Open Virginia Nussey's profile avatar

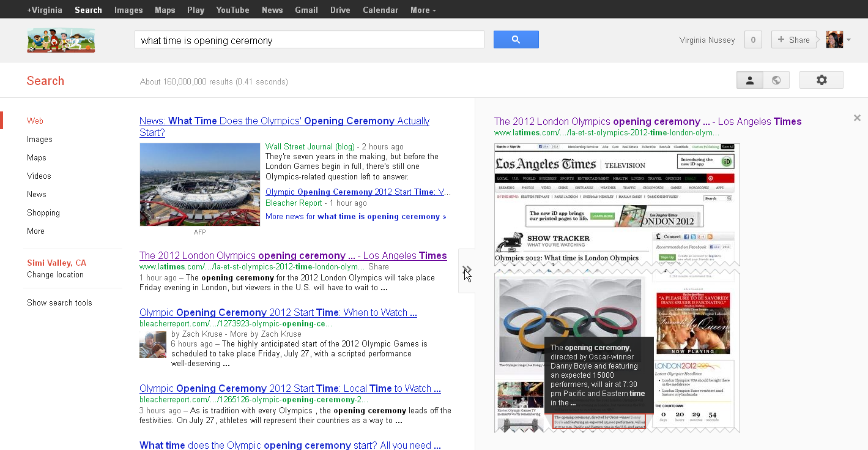point(834,40)
